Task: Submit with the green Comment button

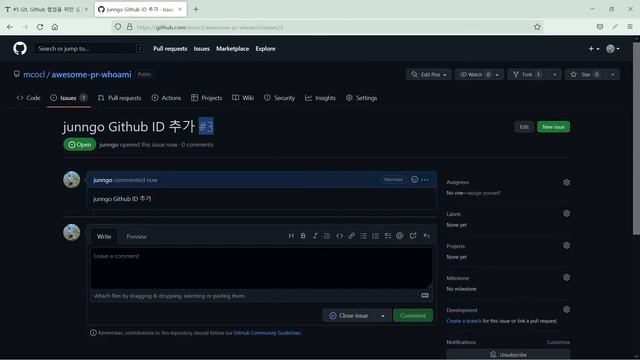Action: 413,316
